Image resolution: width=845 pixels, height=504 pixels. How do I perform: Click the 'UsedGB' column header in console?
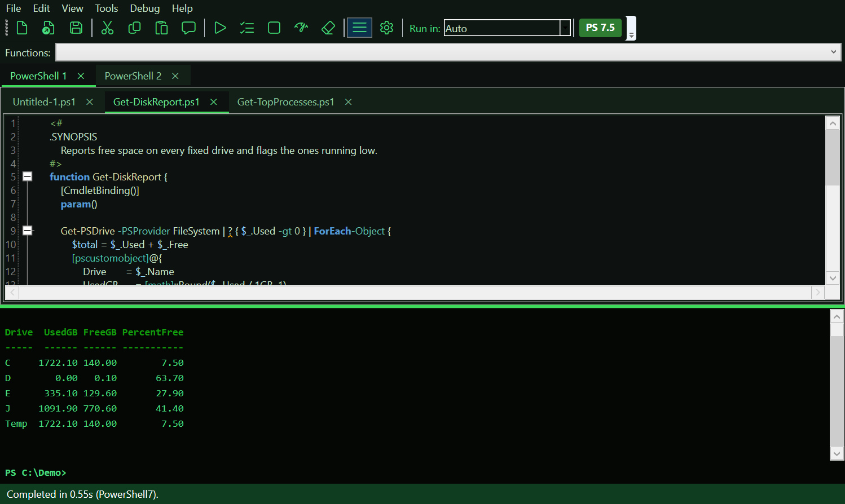pos(61,333)
